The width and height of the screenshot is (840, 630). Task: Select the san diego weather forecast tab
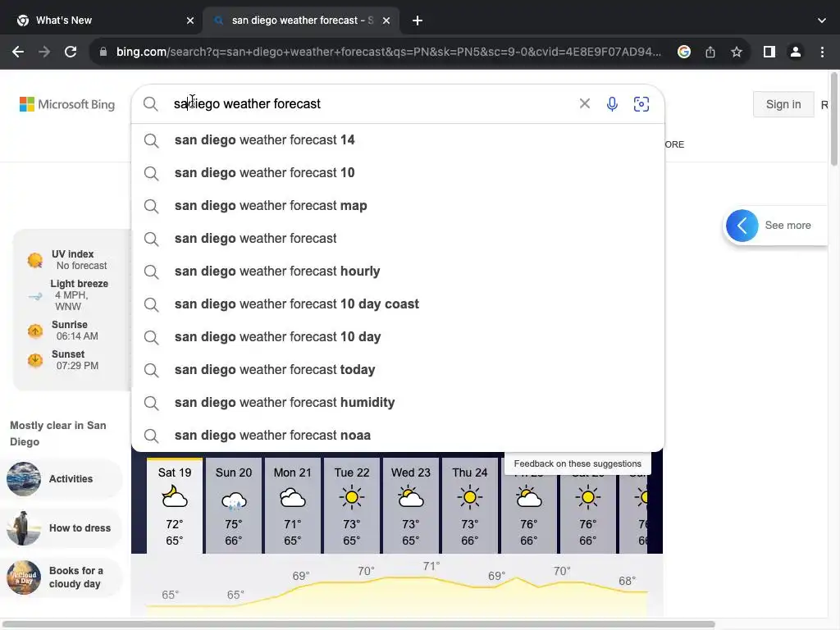click(302, 21)
